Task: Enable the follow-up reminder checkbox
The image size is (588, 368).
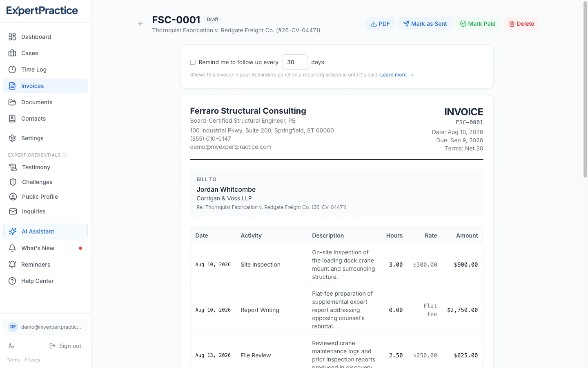Action: click(193, 62)
